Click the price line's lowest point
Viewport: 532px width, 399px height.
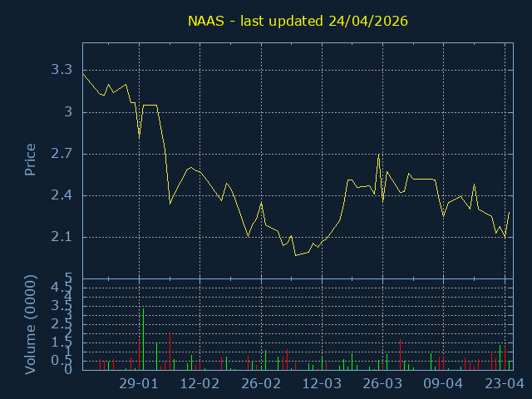point(295,255)
